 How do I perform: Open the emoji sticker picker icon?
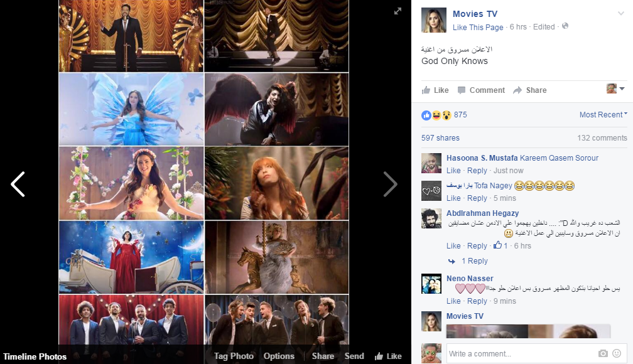[617, 353]
